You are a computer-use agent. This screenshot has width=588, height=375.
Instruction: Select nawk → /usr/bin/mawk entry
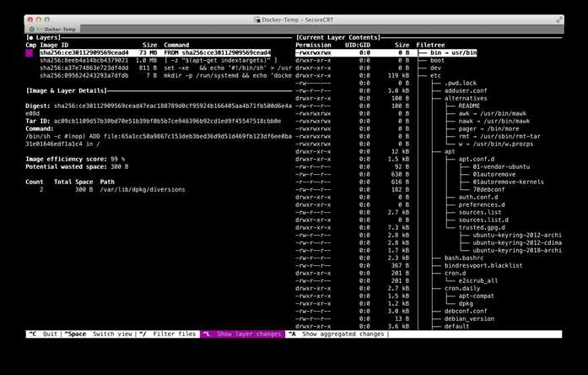[x=494, y=121]
